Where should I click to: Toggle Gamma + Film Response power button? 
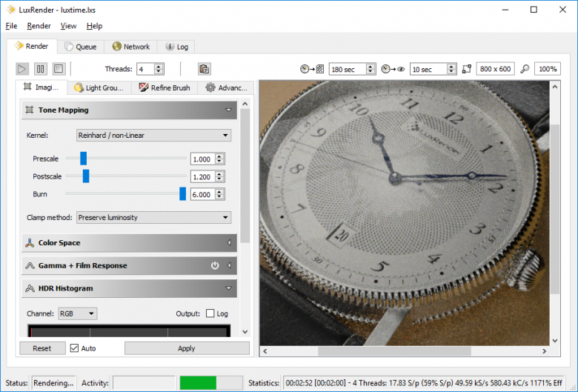[215, 265]
